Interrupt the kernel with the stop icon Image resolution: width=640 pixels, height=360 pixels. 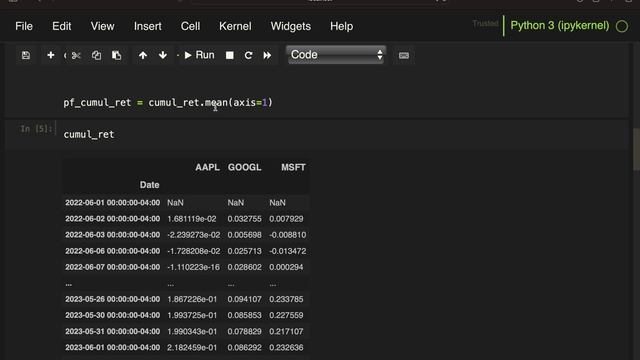230,55
